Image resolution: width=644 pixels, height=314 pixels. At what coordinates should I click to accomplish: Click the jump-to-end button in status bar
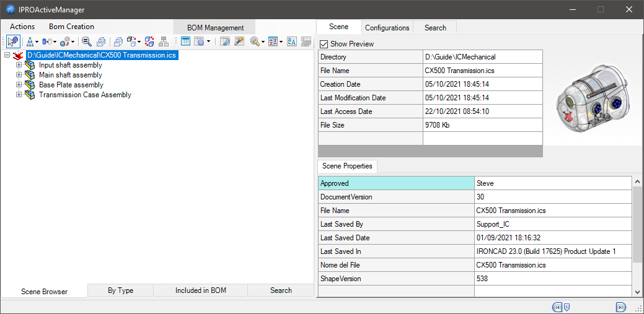point(620,307)
